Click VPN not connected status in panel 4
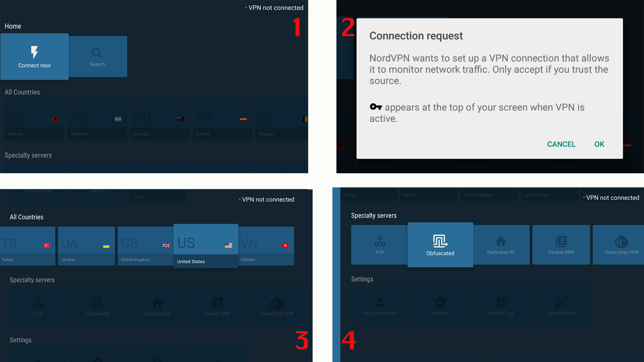This screenshot has height=362, width=644. [611, 198]
